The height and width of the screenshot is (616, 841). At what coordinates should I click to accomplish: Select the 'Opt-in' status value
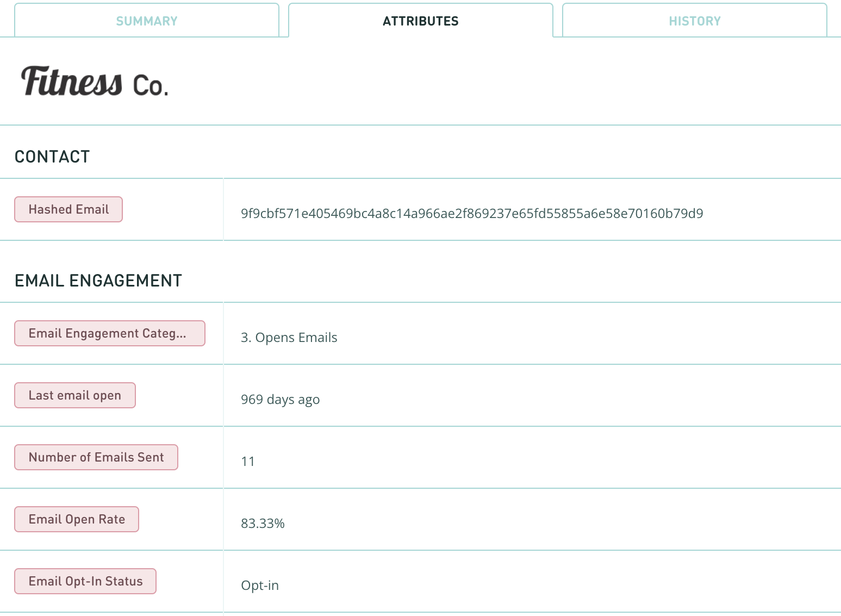260,586
